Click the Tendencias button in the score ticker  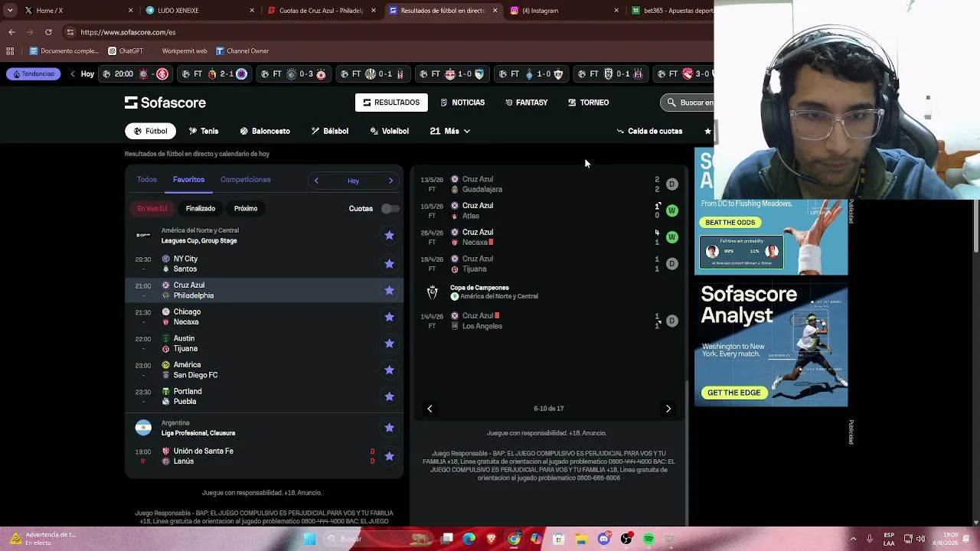(x=34, y=74)
